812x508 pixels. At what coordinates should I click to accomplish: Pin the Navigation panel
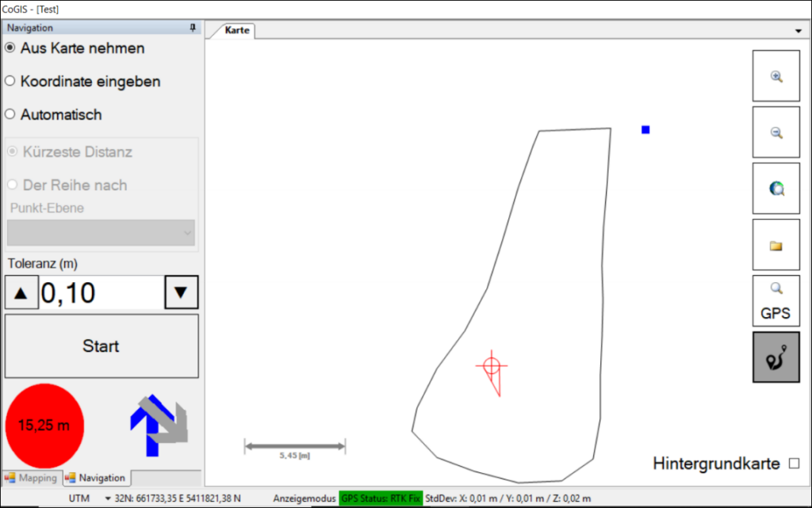coord(192,28)
